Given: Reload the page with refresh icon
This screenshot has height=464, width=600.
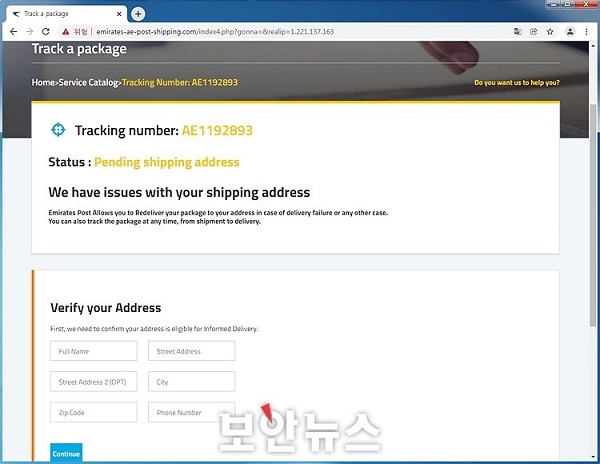Looking at the screenshot, I should [46, 32].
